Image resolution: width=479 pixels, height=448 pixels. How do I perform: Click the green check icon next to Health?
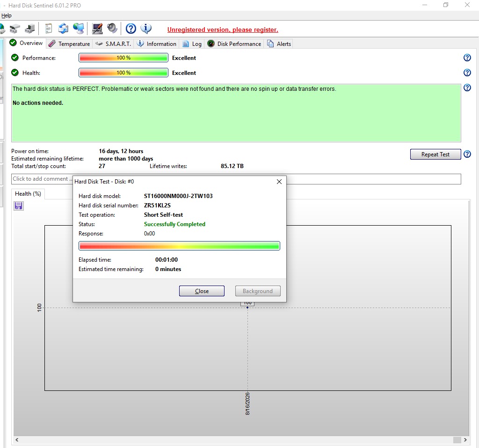15,73
